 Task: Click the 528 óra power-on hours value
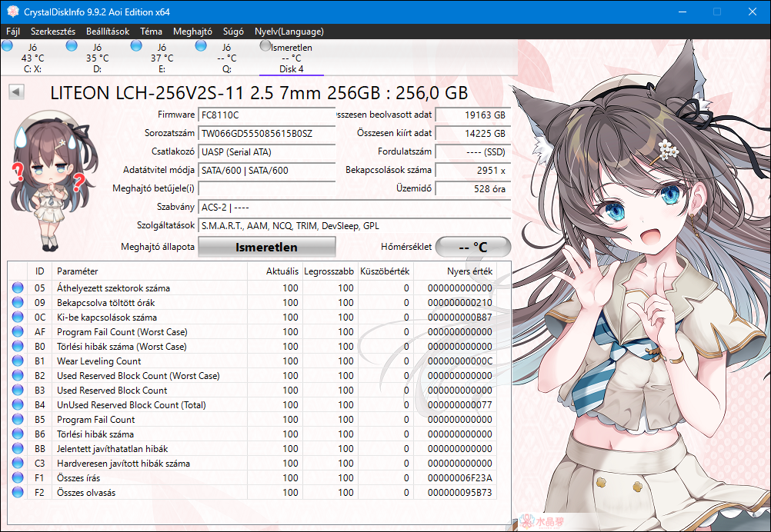click(x=473, y=188)
